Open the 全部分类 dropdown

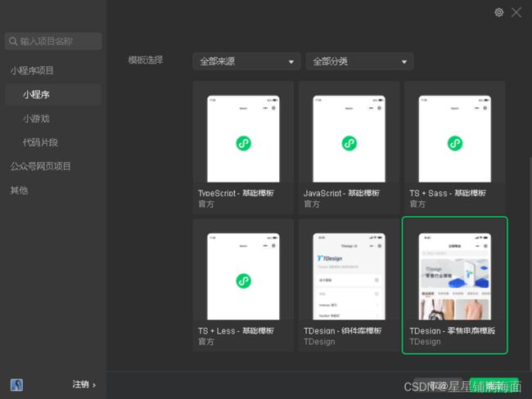coord(359,61)
